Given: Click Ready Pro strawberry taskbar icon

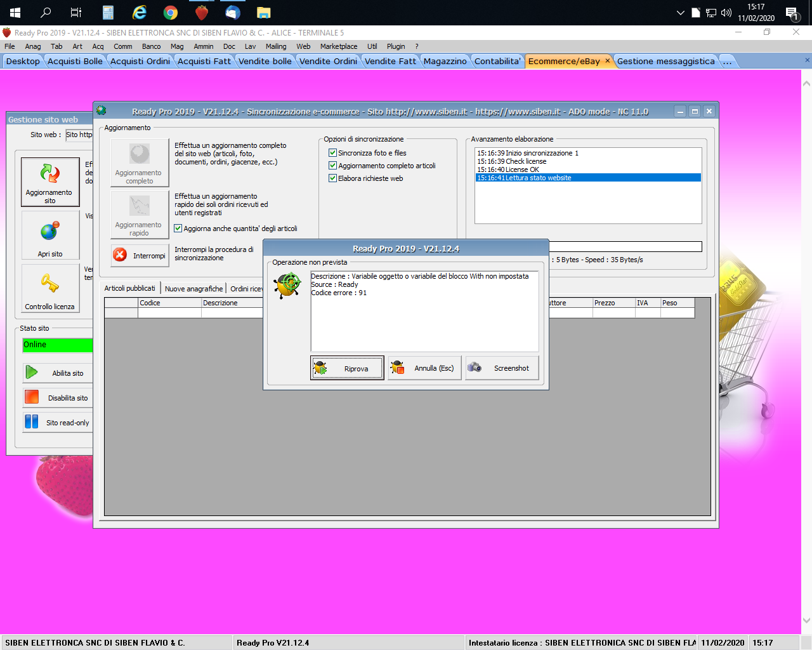Looking at the screenshot, I should [202, 12].
